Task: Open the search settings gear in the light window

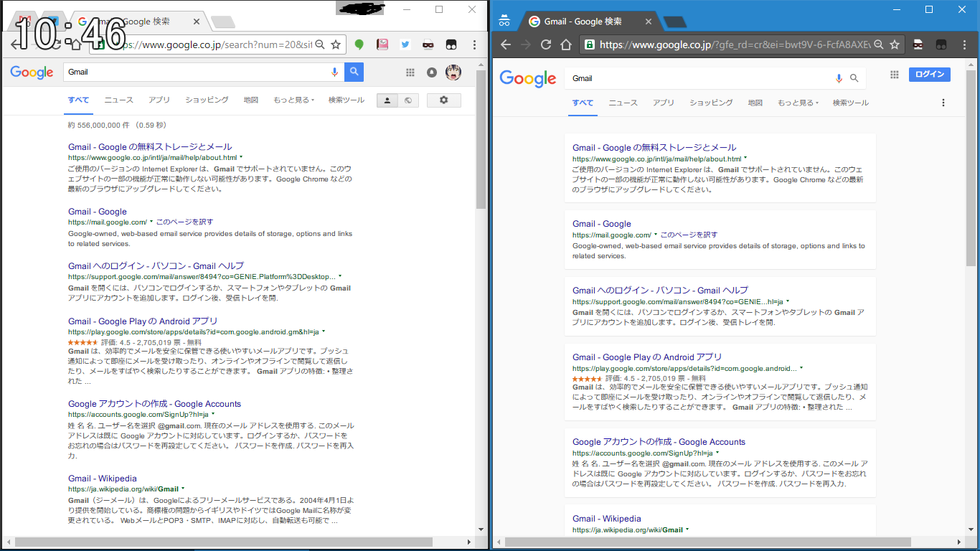Action: pos(444,100)
